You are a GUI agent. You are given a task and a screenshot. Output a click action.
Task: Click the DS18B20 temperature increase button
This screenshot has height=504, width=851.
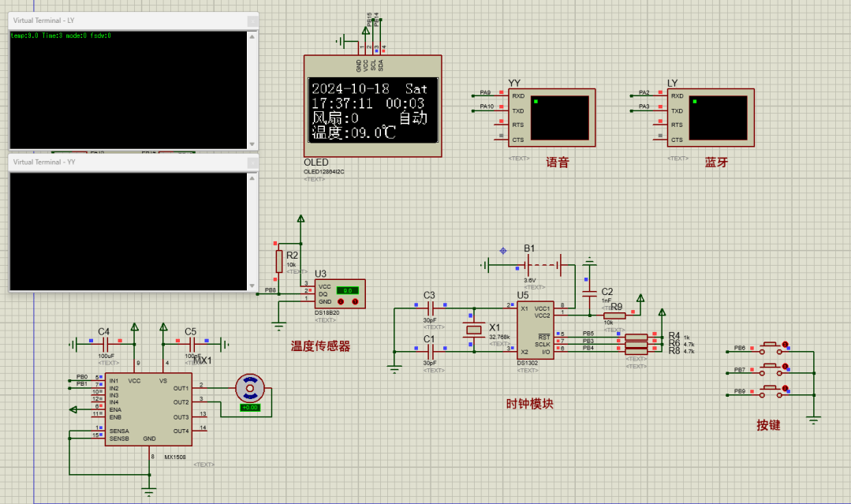click(x=356, y=302)
